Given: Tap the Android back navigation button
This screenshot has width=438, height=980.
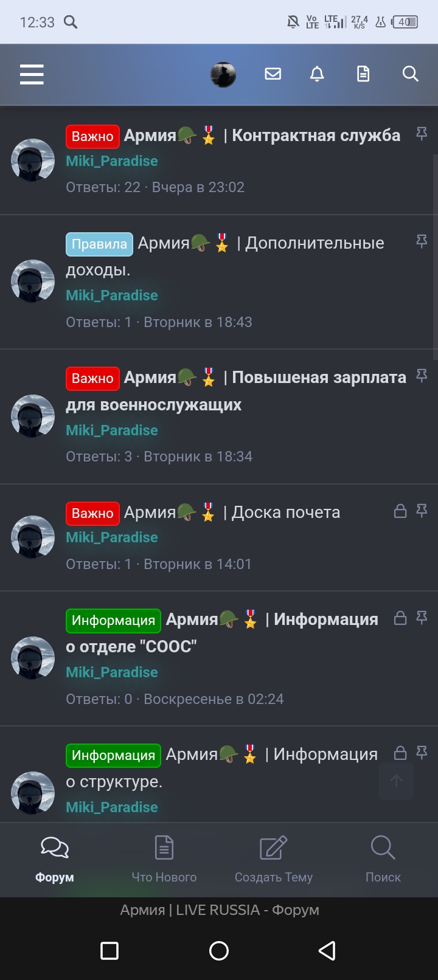Looking at the screenshot, I should (327, 951).
